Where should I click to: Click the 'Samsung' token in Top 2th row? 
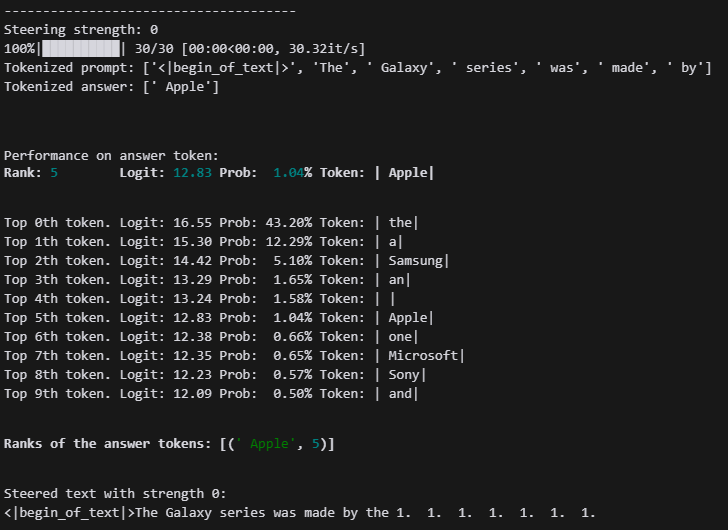(x=416, y=261)
